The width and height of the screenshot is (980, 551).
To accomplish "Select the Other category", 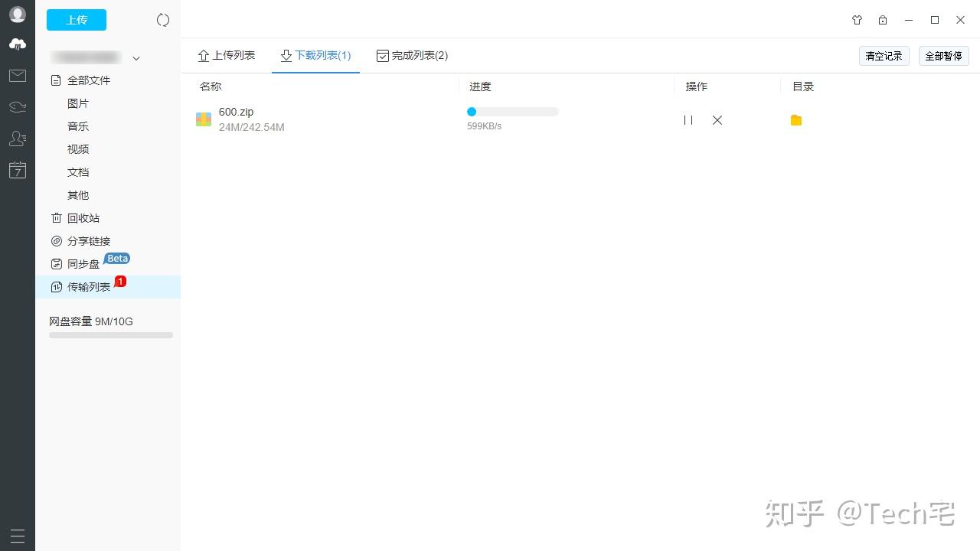I will 78,195.
